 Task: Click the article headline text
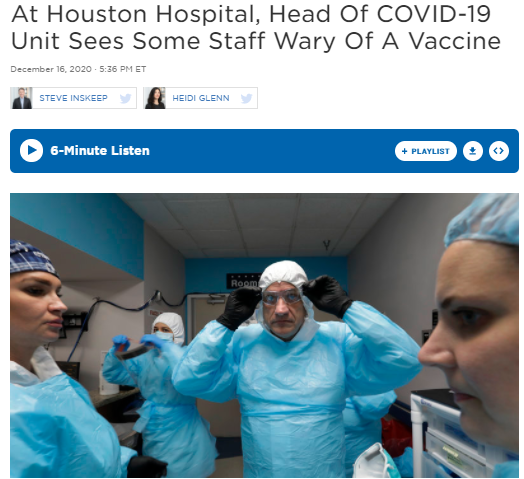point(256,27)
